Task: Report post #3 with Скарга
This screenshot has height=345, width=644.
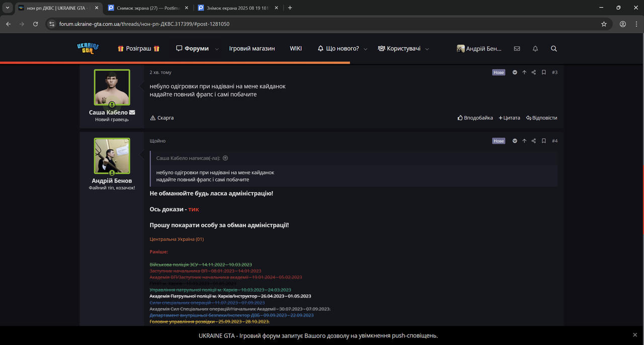Action: point(162,118)
